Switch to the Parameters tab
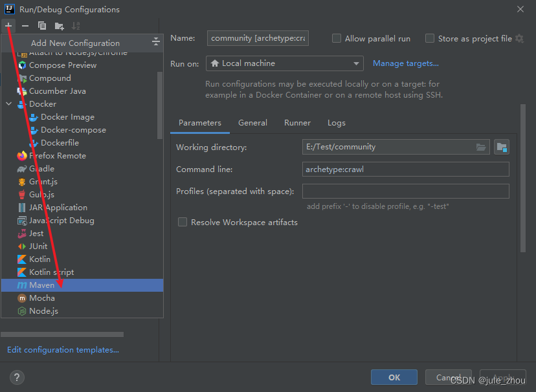 (x=200, y=123)
